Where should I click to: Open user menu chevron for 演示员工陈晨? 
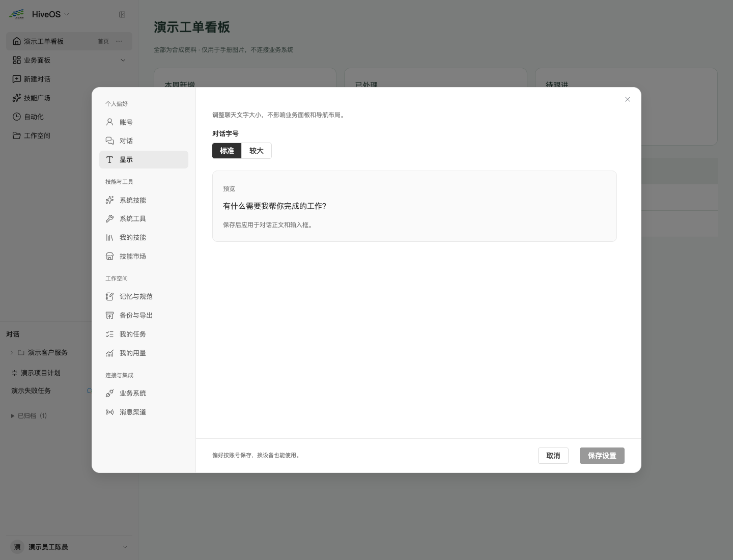pos(125,547)
